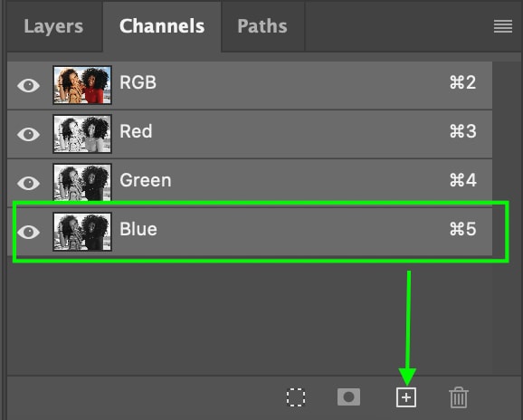The image size is (523, 420).
Task: Open the Channels panel options menu
Action: [x=503, y=26]
